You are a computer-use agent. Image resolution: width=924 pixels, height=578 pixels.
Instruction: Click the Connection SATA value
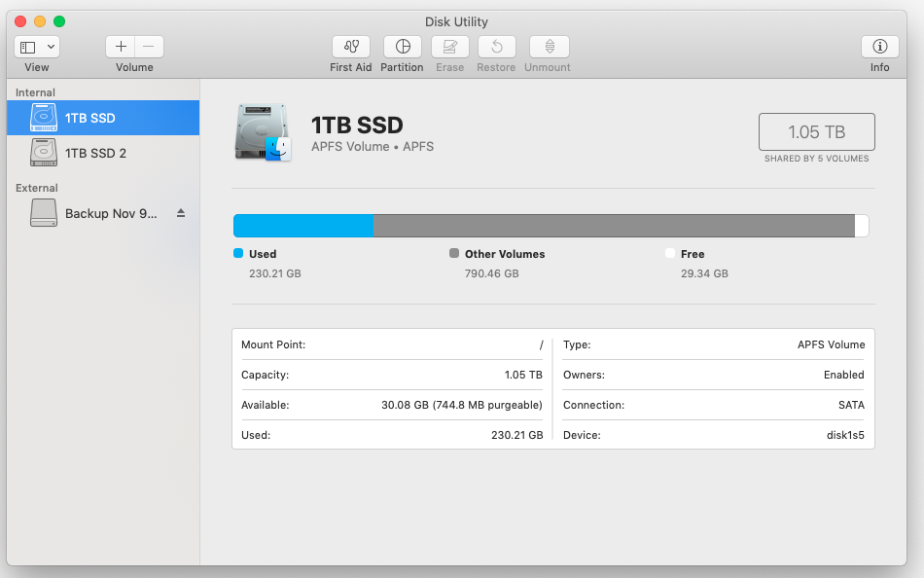(851, 405)
